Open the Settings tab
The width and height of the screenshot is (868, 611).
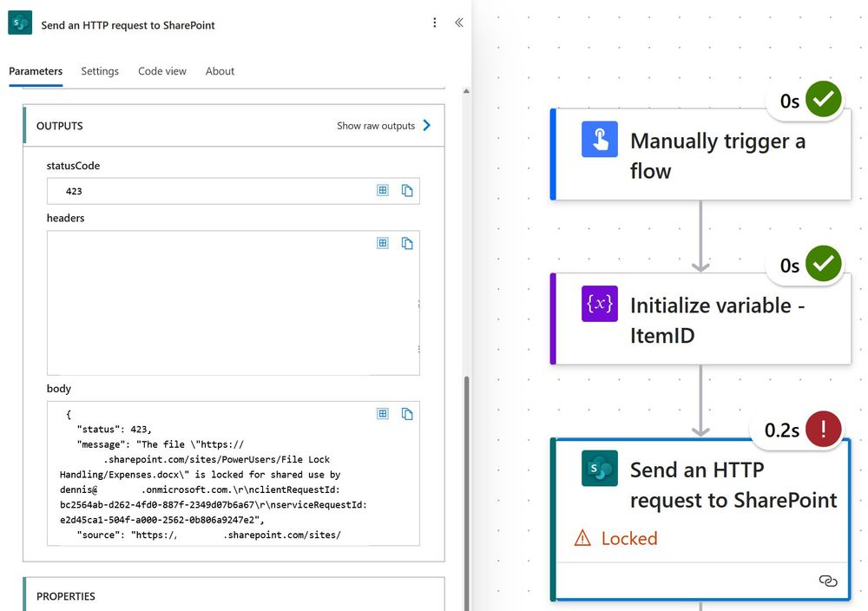point(100,71)
